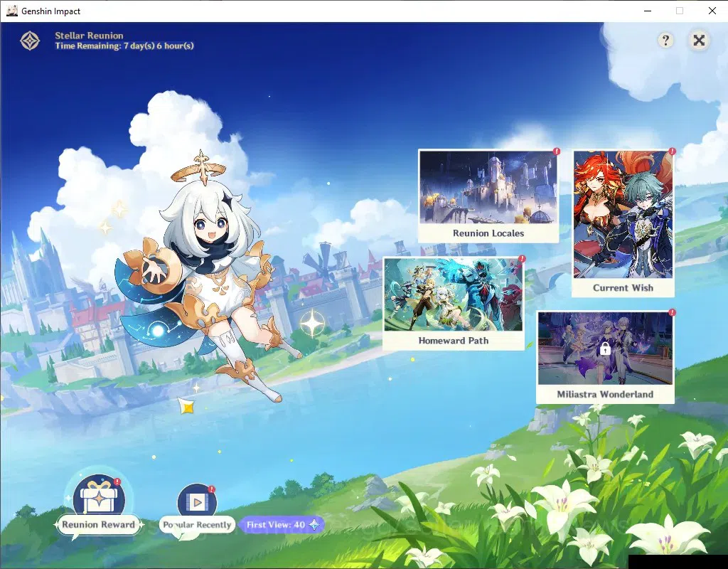Click the Popular Recently label button
Viewport: 728px width, 569px height.
(x=197, y=525)
